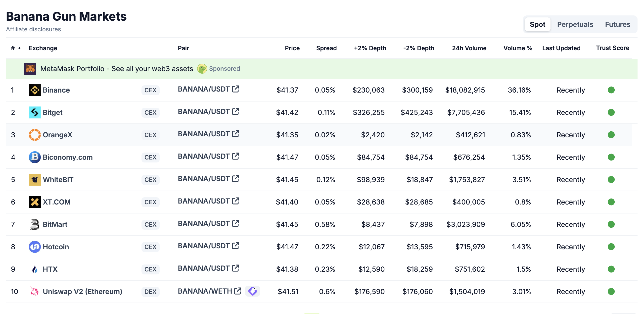Open BitMart BANANA/USDT external link icon
This screenshot has height=314, width=644.
235,223
